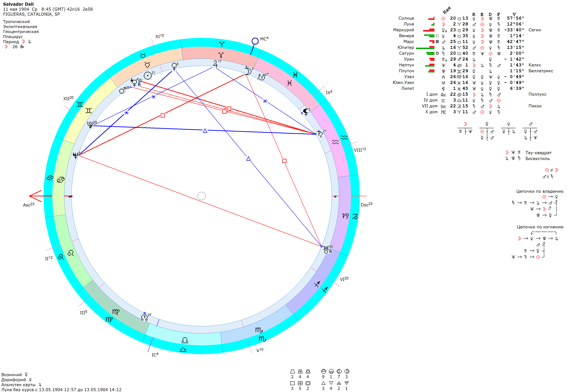Click the blue trine marker on the Pluto-Saturn line
The height and width of the screenshot is (392, 569).
[x=205, y=131]
